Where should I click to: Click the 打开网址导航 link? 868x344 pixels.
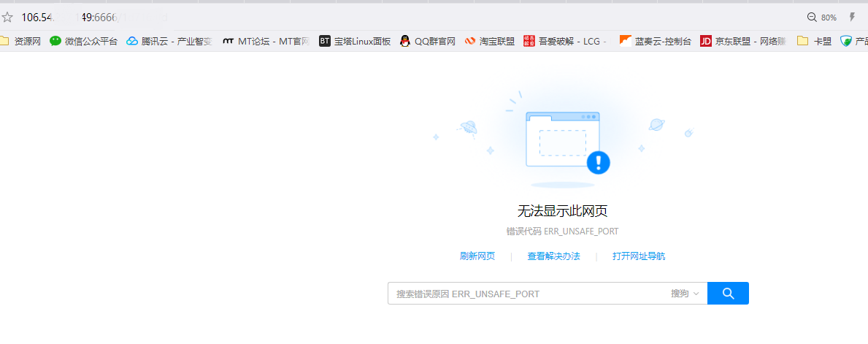pos(639,256)
